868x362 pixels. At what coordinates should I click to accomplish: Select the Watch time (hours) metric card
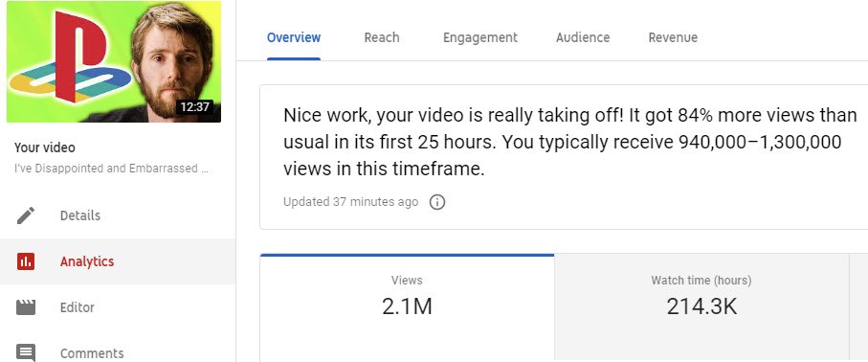coord(701,308)
